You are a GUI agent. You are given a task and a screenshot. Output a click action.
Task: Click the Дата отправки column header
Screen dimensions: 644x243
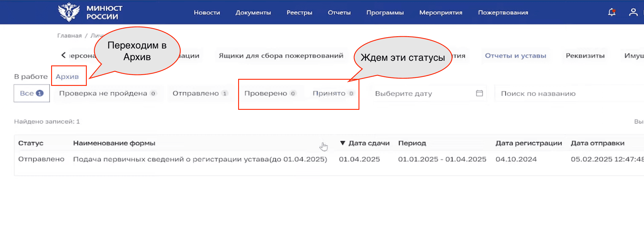click(x=598, y=143)
